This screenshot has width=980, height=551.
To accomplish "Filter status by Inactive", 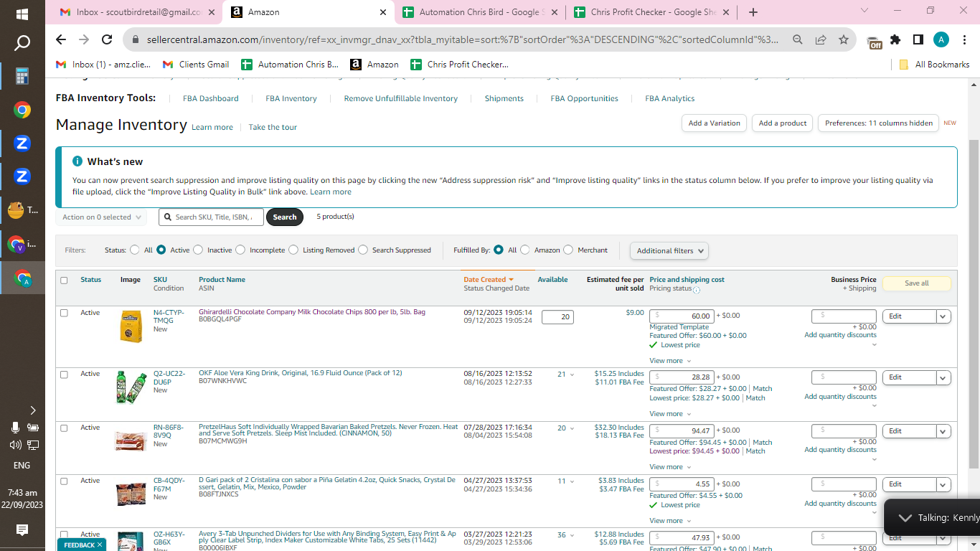I will (x=198, y=250).
